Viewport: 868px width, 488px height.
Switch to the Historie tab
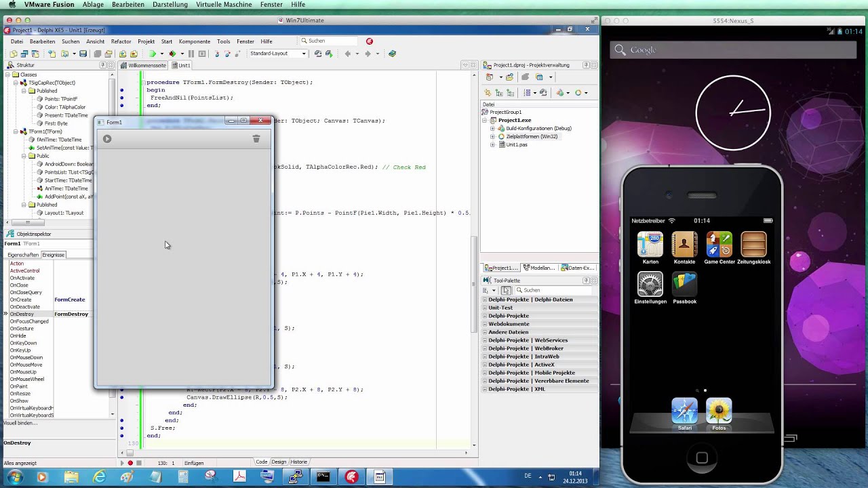coord(298,462)
